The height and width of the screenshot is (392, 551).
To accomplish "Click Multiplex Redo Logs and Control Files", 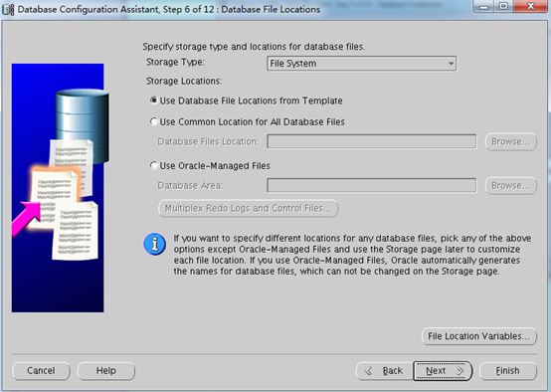I will pyautogui.click(x=248, y=209).
